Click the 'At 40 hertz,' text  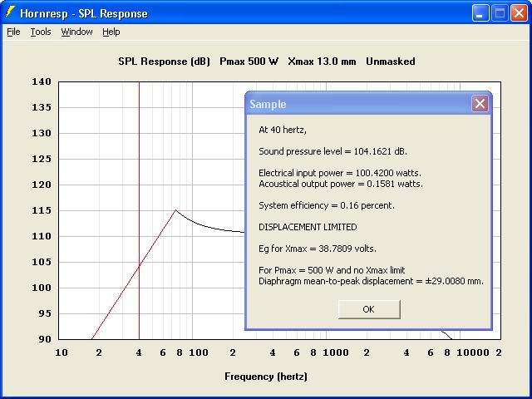tap(283, 130)
